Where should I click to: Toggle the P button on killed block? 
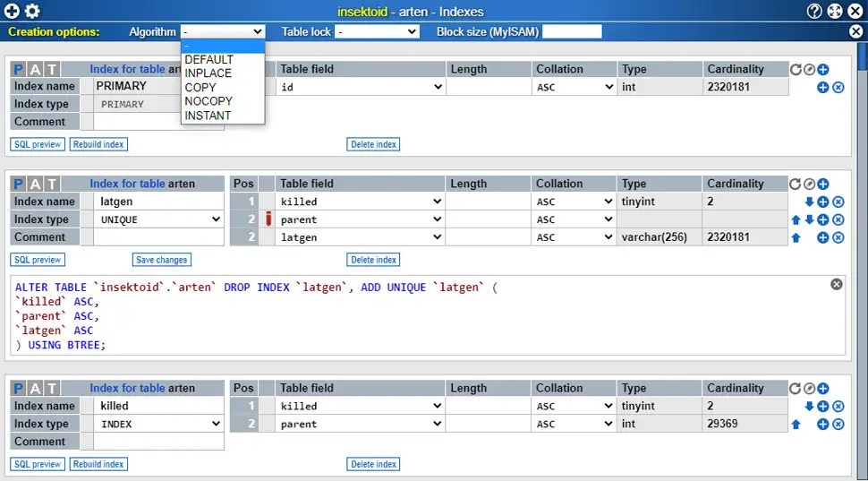click(x=18, y=389)
